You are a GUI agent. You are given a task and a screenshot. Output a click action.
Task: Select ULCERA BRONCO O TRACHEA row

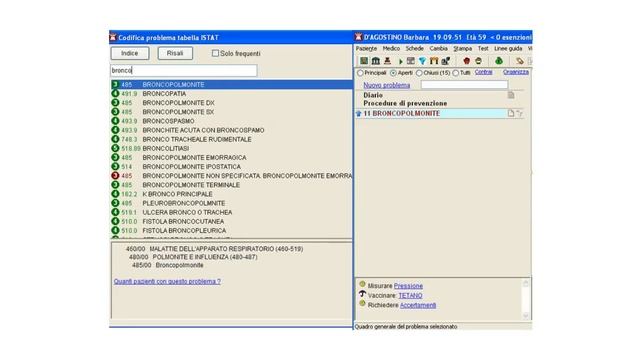(x=231, y=212)
